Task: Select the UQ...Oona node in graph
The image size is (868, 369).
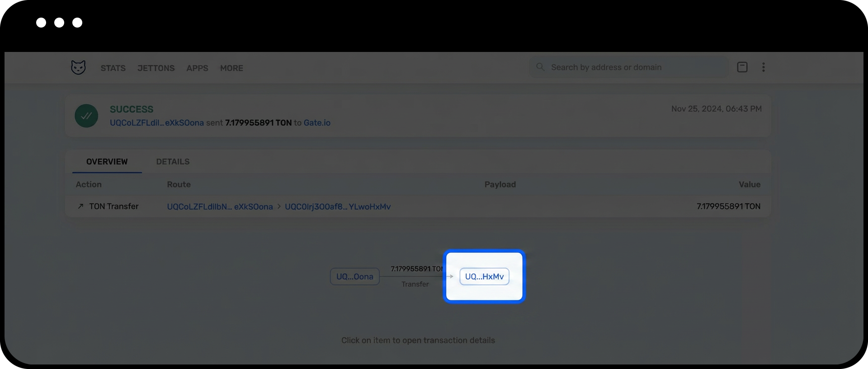Action: pos(355,276)
